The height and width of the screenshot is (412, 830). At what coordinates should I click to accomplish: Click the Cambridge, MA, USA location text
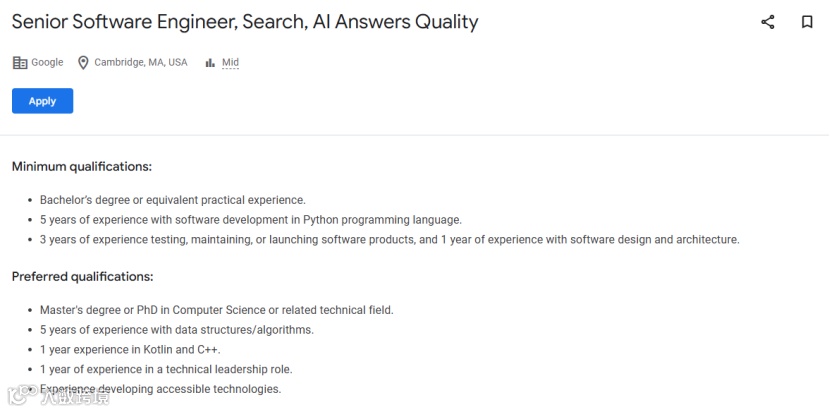click(141, 62)
